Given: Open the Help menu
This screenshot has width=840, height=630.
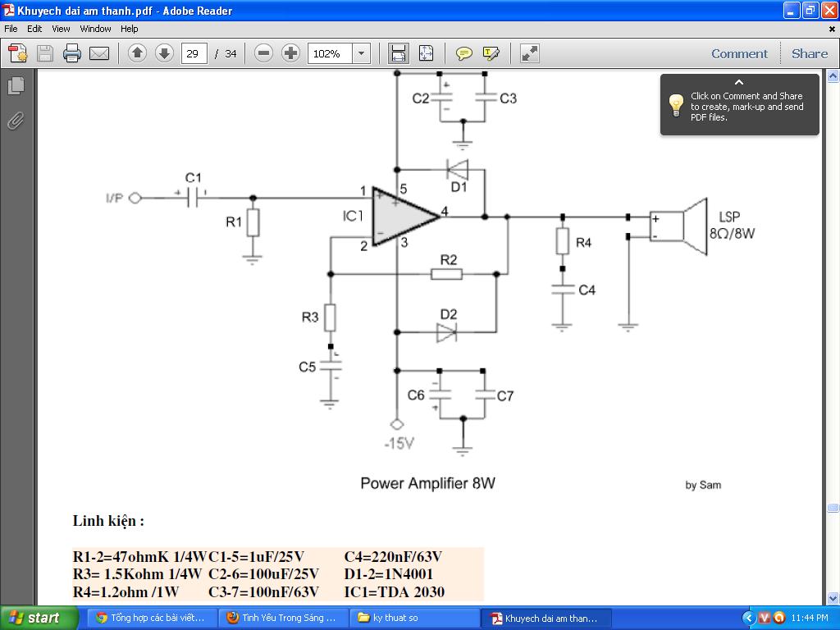Looking at the screenshot, I should [129, 29].
